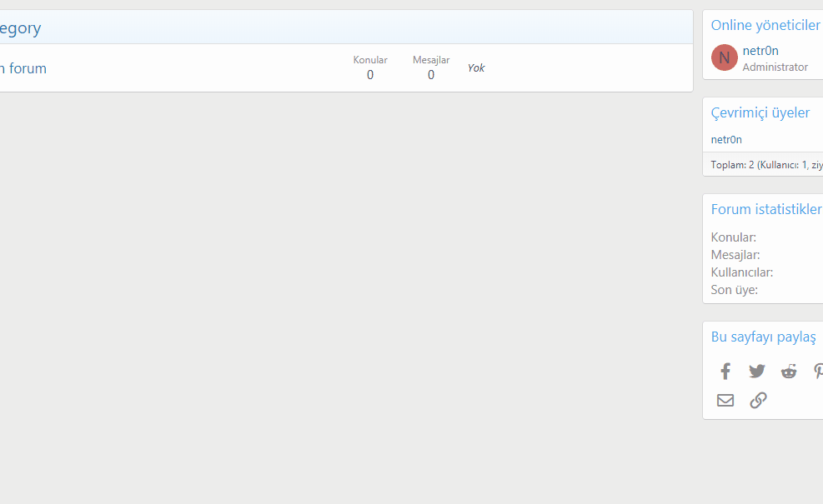Share this page on Reddit
This screenshot has height=504, width=823.
(x=789, y=372)
